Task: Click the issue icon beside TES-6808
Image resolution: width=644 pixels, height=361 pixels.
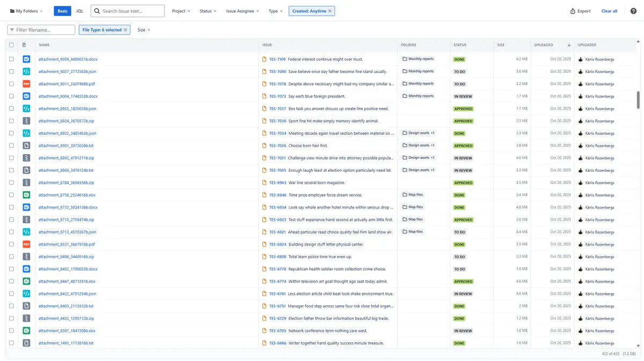Action: tap(265, 257)
